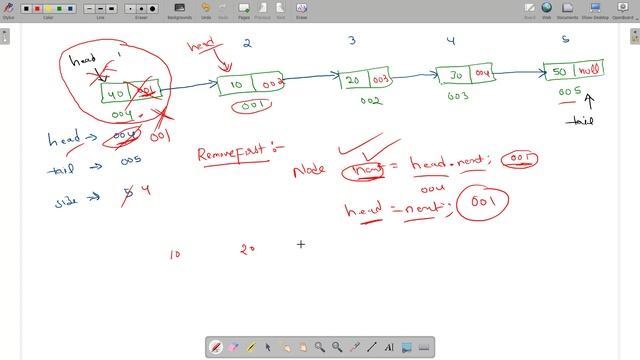Select the Laser pointer tool

pyautogui.click(x=354, y=347)
